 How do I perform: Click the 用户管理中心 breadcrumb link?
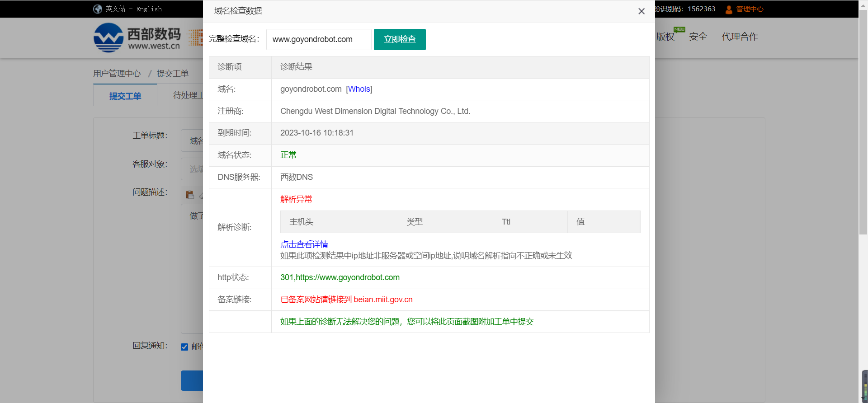[x=117, y=74]
